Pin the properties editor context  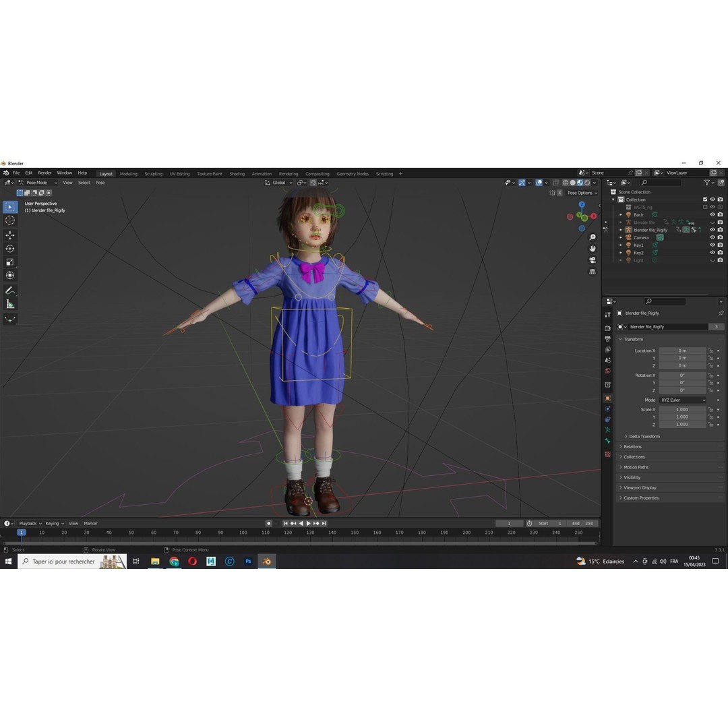tap(721, 313)
